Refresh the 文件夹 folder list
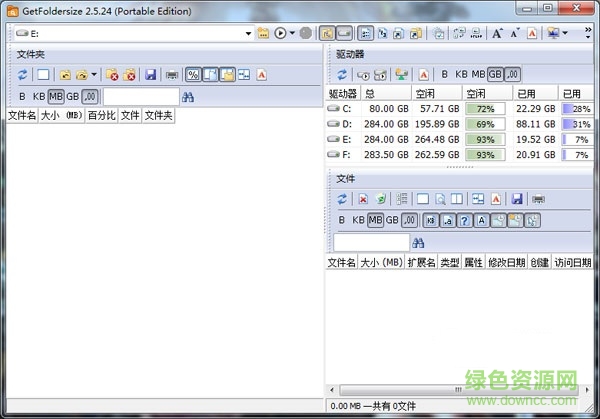This screenshot has height=419, width=600. tap(22, 75)
